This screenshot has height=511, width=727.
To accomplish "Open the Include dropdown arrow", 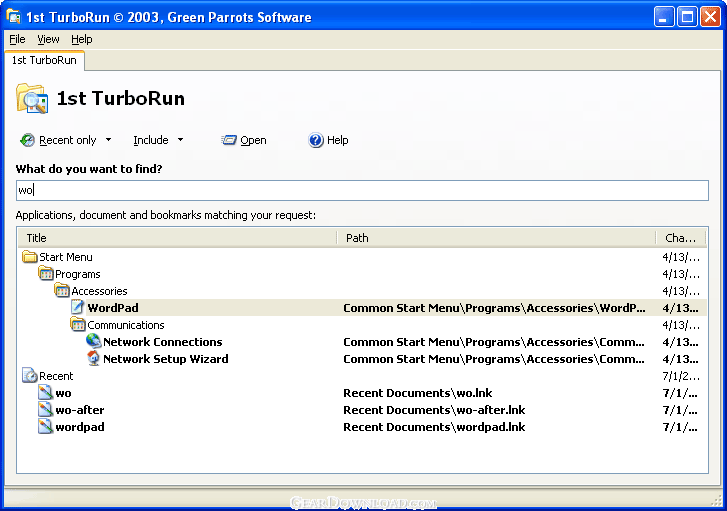I will click(x=180, y=140).
